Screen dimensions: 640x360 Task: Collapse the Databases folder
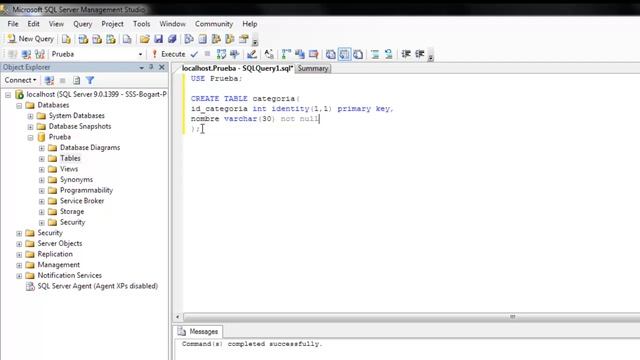pyautogui.click(x=19, y=105)
